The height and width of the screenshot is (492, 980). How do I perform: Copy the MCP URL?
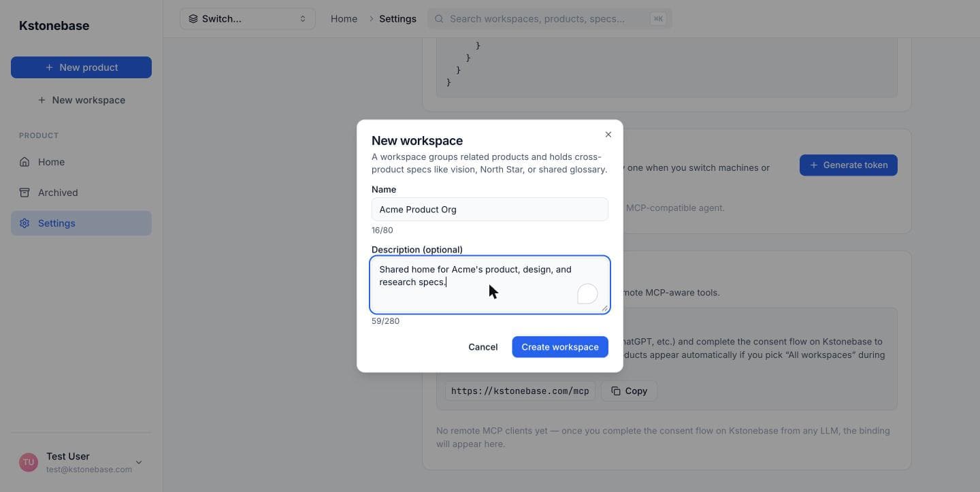pos(629,391)
